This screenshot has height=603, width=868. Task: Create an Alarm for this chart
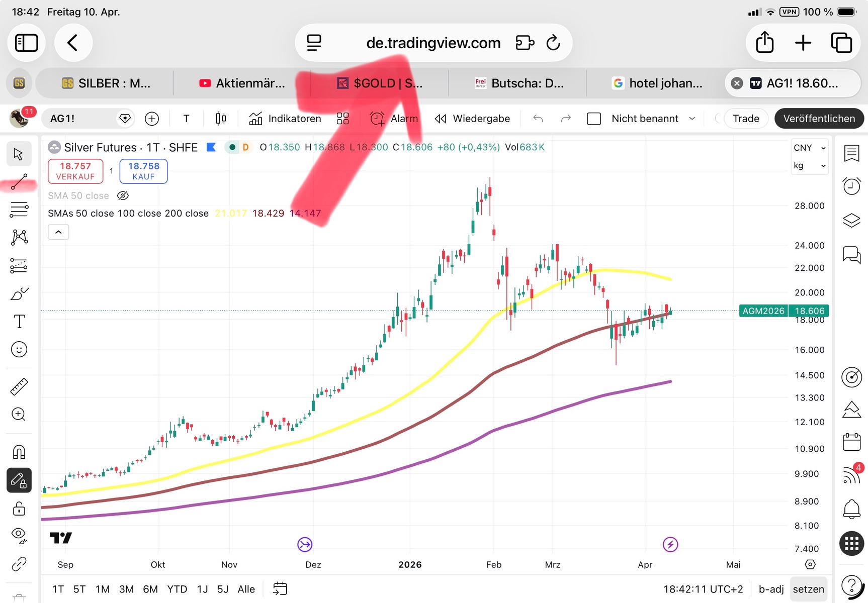pyautogui.click(x=394, y=119)
